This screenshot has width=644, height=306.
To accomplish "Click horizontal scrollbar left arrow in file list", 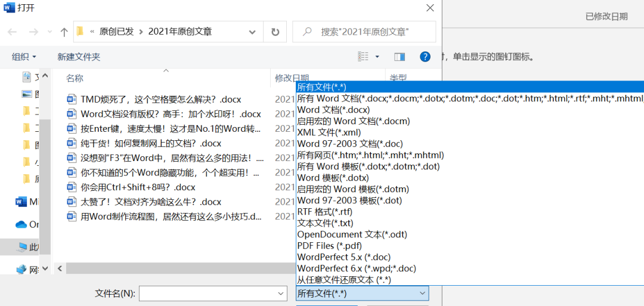I will 60,268.
